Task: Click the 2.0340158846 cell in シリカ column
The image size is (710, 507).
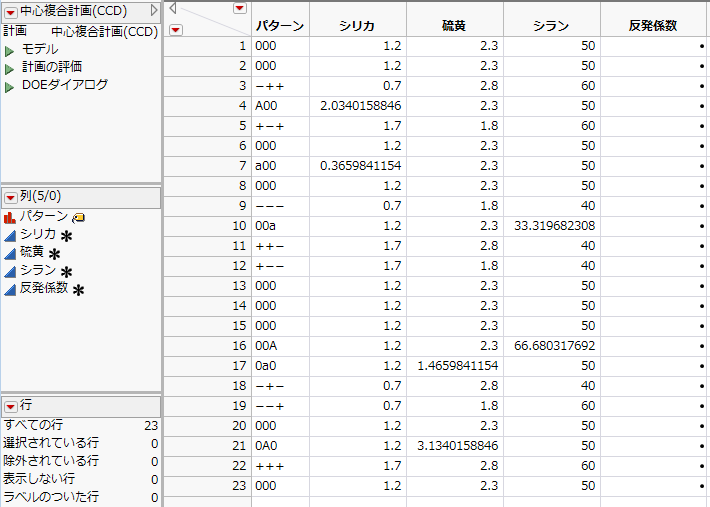Action: pos(360,106)
